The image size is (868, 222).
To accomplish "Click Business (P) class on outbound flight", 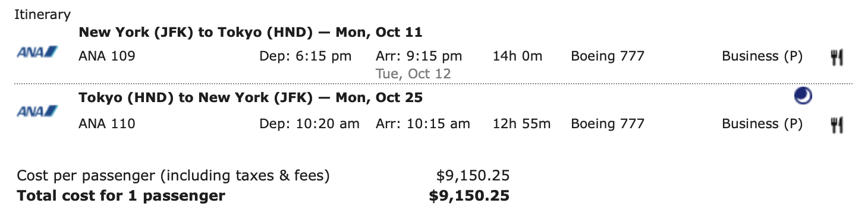I will coord(762,56).
